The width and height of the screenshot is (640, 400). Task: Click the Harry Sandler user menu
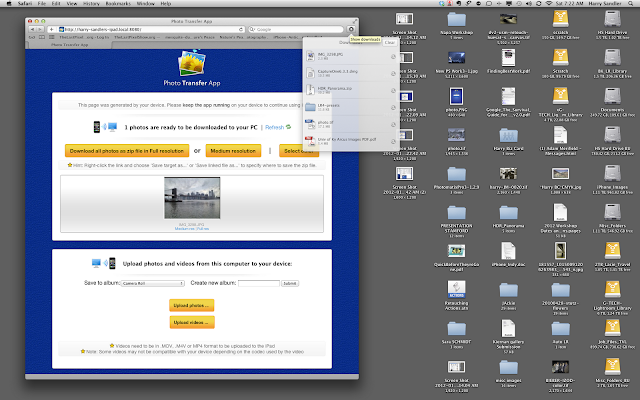click(605, 3)
